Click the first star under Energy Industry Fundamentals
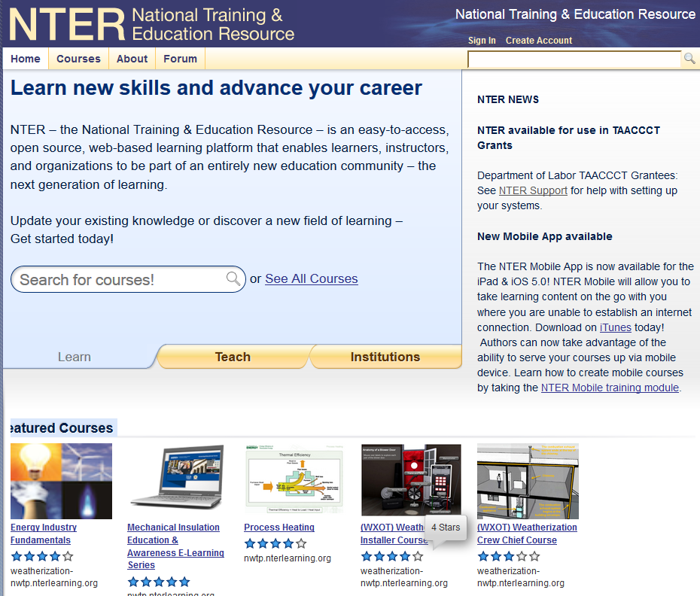The height and width of the screenshot is (596, 700). [x=15, y=555]
